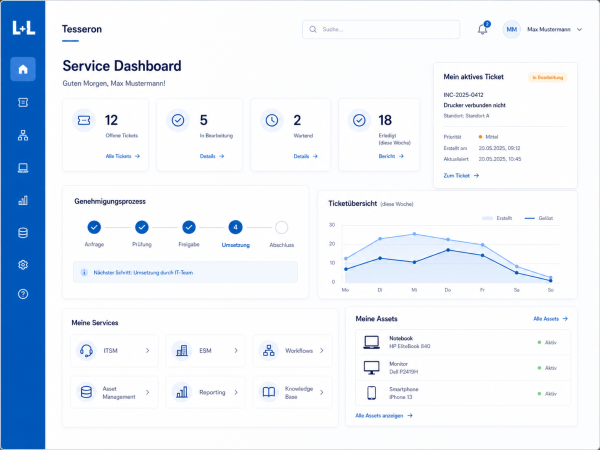
Task: Click in the Suche search field
Action: [381, 29]
